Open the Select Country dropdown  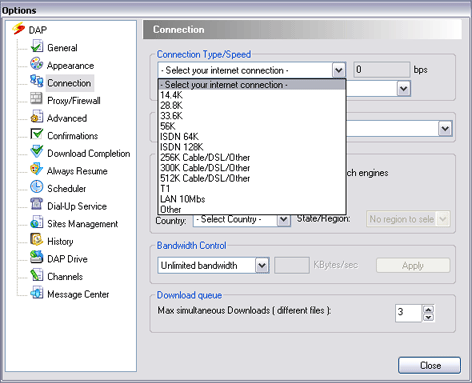(284, 219)
